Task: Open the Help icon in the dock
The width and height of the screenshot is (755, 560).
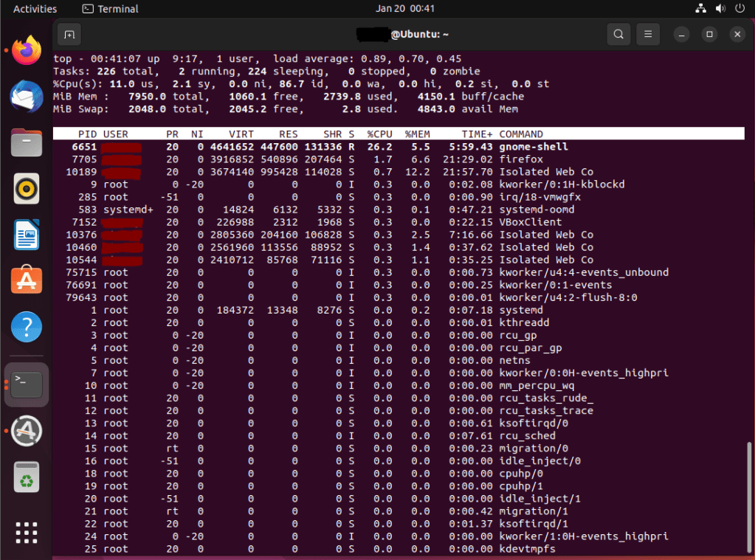Action: [x=27, y=326]
